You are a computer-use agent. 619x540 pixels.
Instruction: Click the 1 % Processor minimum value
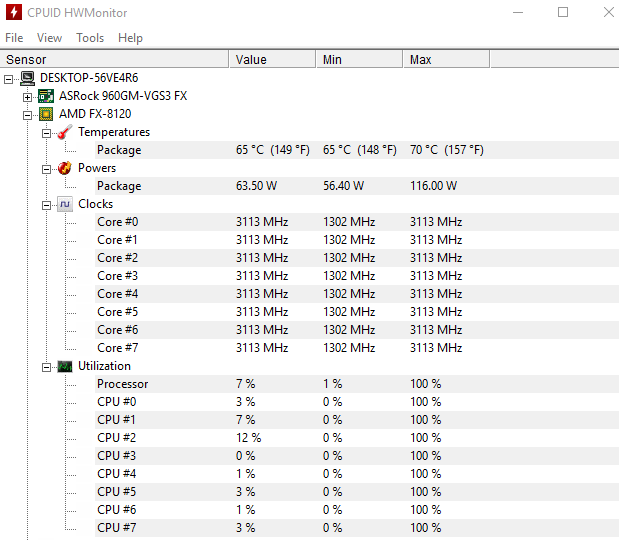pyautogui.click(x=333, y=384)
